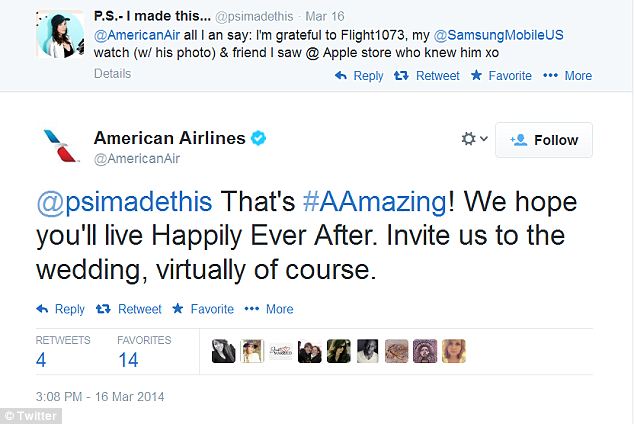
Task: Open the Details link
Action: coord(112,73)
